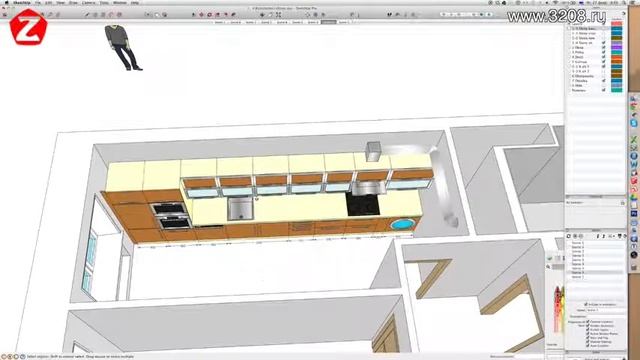The width and height of the screenshot is (640, 360).
Task: Click the Measurements box in status bar
Action: pos(529,356)
